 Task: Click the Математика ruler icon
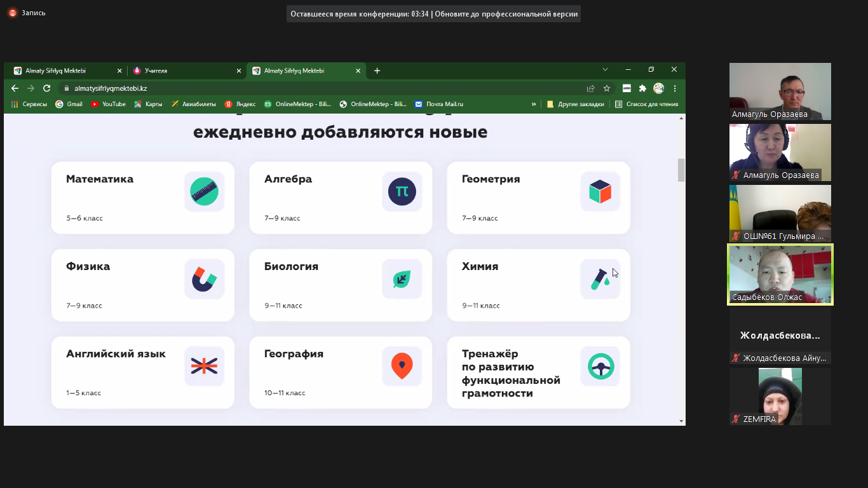click(204, 191)
